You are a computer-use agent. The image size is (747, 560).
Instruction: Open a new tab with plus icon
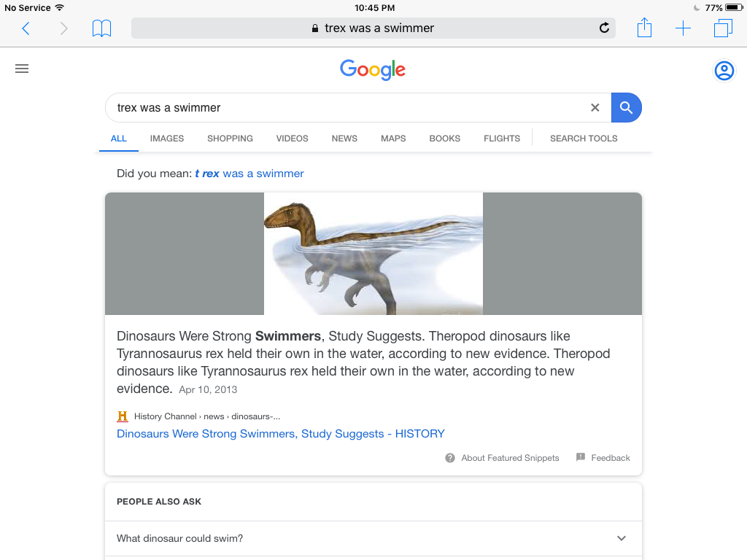click(683, 28)
